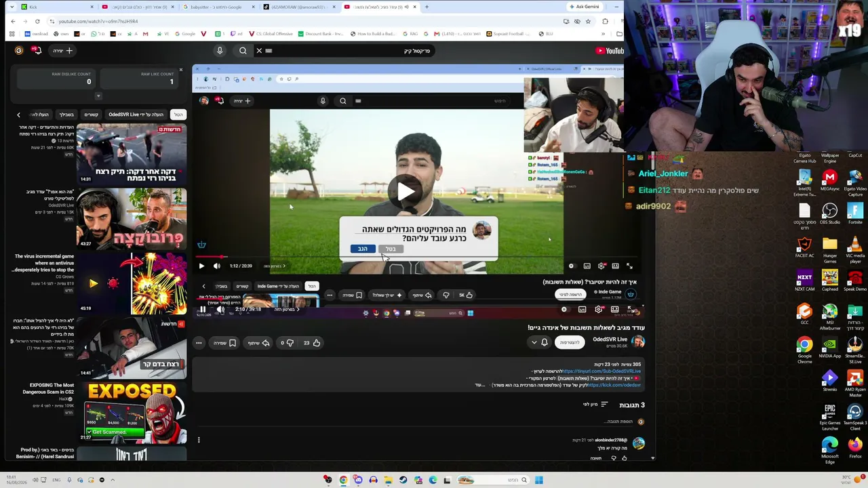Viewport: 868px width, 488px height.
Task: Click the YouTube logo in the page header
Action: click(x=610, y=51)
